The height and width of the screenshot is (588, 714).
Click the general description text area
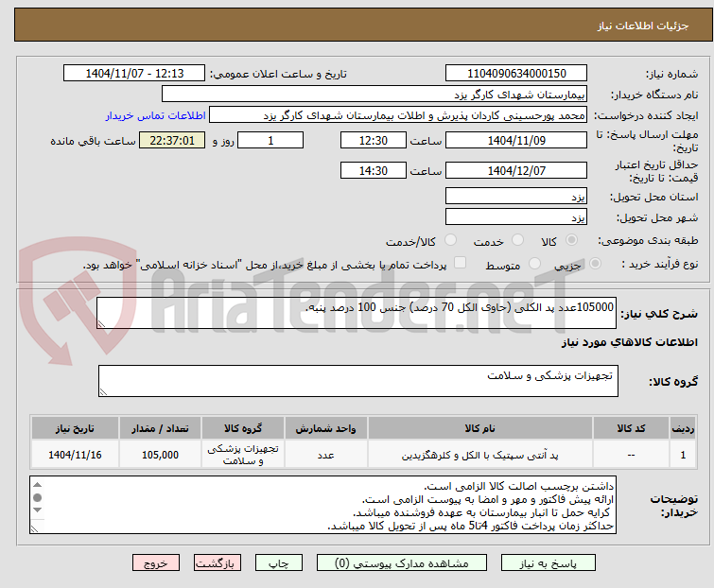(x=357, y=313)
